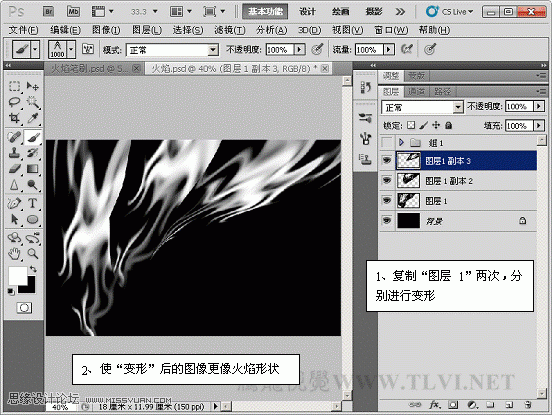The width and height of the screenshot is (552, 415).
Task: Open the 滤镜(T) menu
Action: pyautogui.click(x=230, y=30)
